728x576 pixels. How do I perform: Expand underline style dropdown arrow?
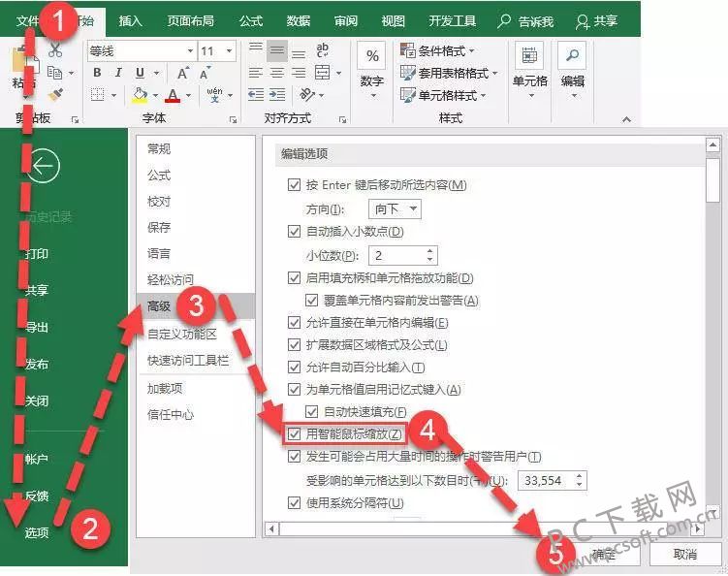click(156, 73)
